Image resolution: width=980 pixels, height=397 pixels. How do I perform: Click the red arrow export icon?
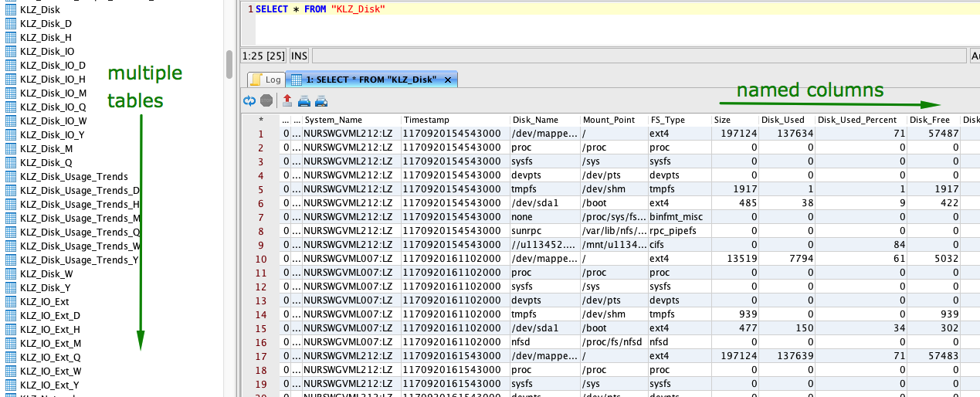click(287, 100)
